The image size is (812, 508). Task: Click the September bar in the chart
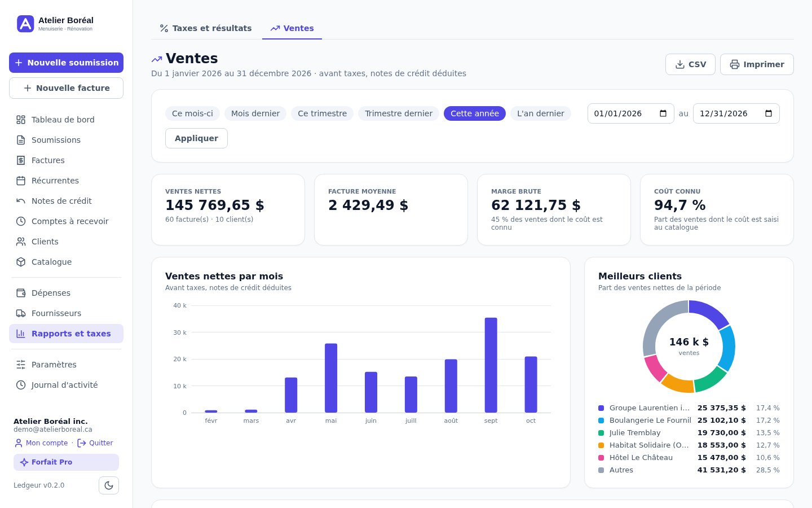(x=491, y=365)
